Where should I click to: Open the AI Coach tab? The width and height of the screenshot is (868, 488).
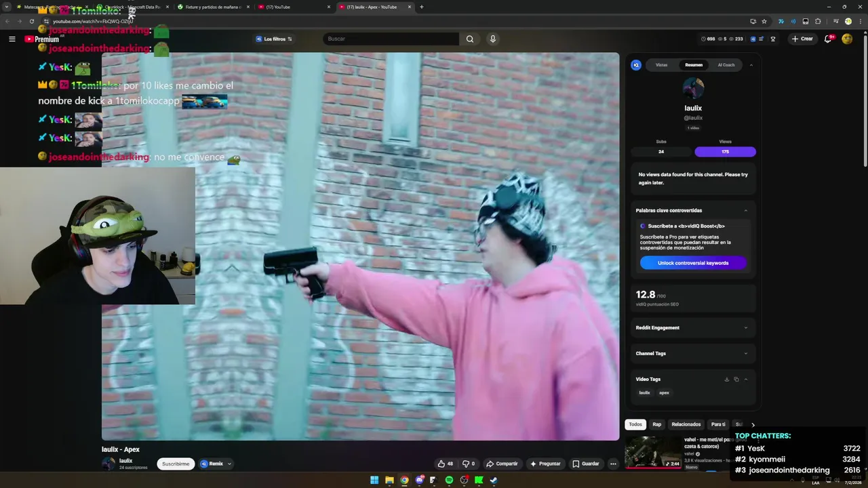tap(726, 65)
